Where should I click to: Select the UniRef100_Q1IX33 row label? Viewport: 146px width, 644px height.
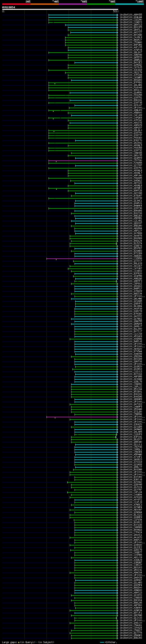tap(131, 618)
